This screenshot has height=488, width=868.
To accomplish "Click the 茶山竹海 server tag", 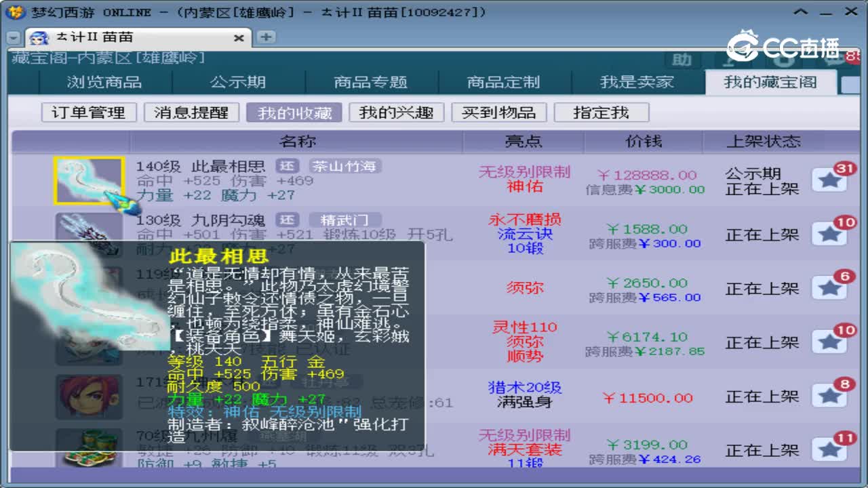I will point(346,166).
